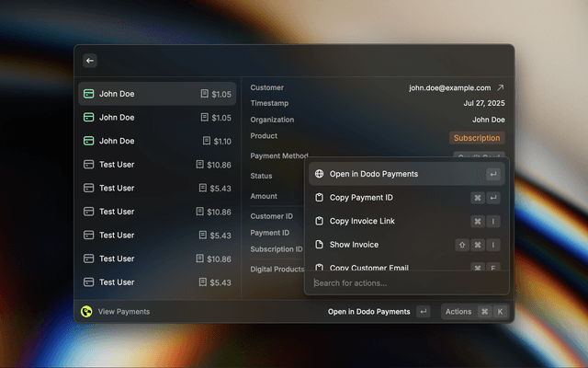The height and width of the screenshot is (368, 588).
Task: Click card icon of Test User $5.43 bottom row
Action: [88, 282]
